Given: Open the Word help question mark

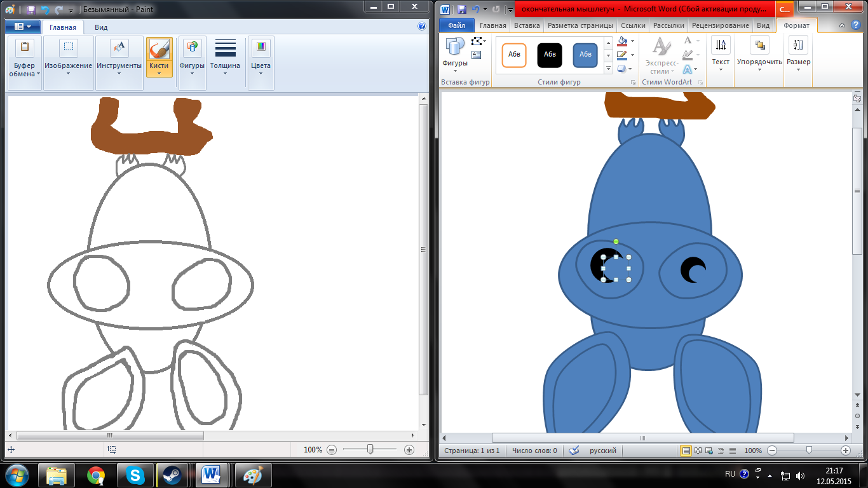Looking at the screenshot, I should click(855, 26).
